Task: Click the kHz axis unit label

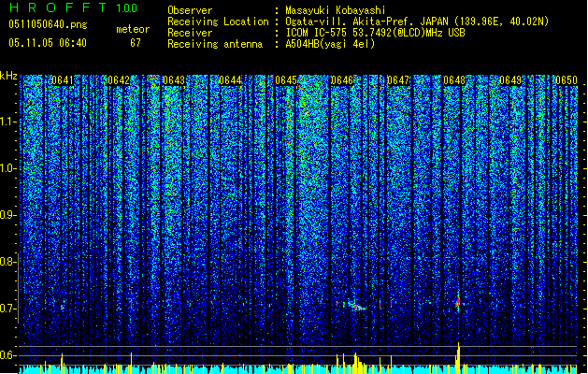Action: pos(8,76)
